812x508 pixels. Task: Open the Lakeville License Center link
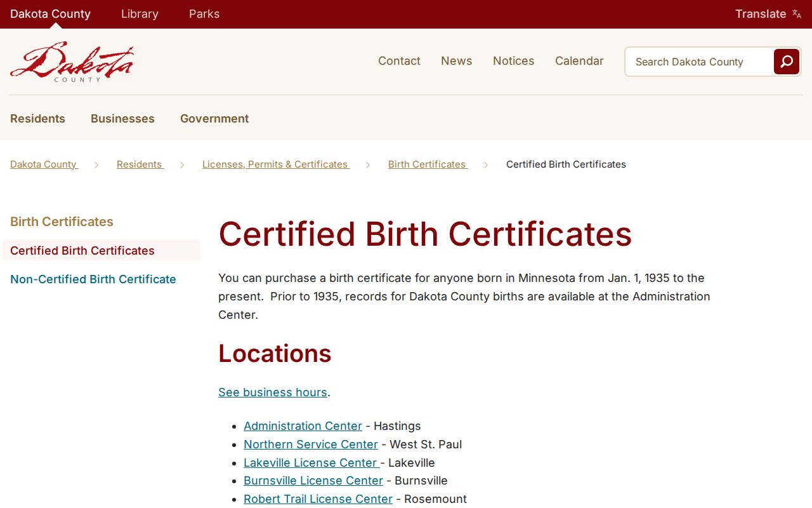311,463
